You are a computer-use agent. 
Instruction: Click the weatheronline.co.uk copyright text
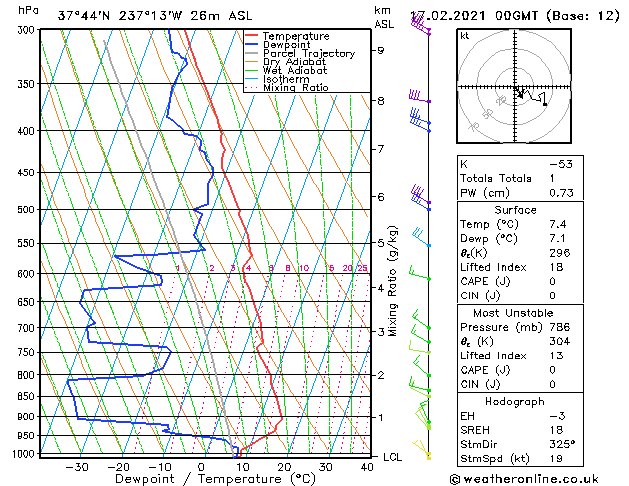[x=524, y=479]
